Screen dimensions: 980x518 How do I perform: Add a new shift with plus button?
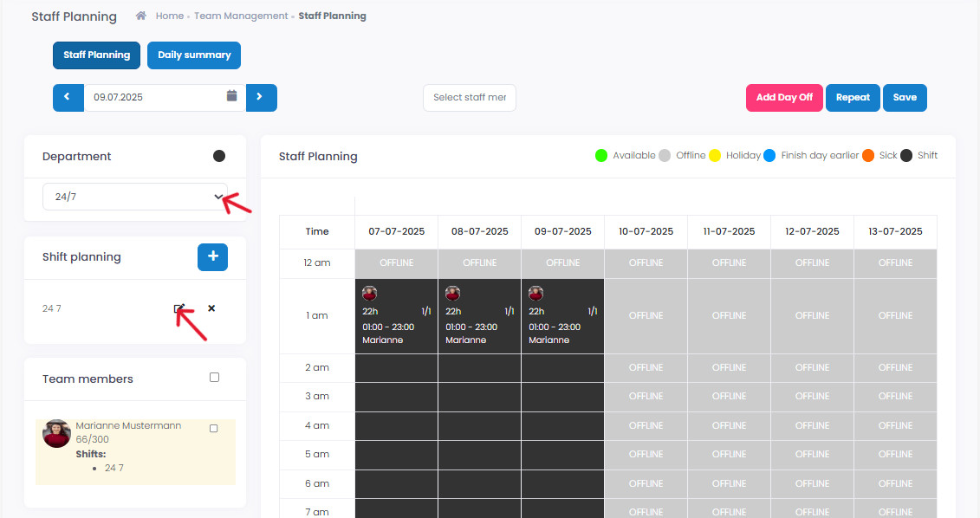tap(212, 256)
